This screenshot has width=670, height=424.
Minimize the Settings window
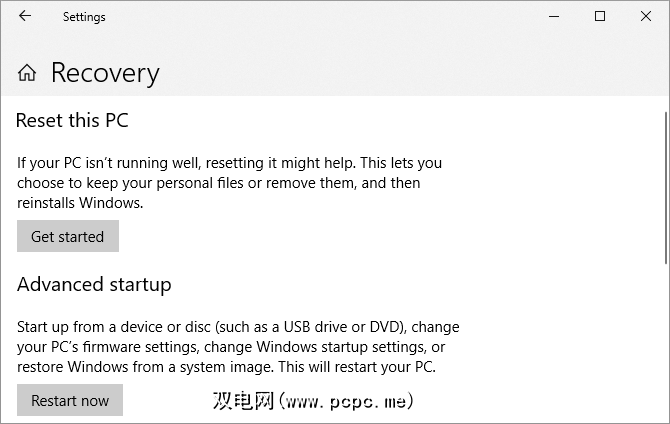[x=554, y=17]
